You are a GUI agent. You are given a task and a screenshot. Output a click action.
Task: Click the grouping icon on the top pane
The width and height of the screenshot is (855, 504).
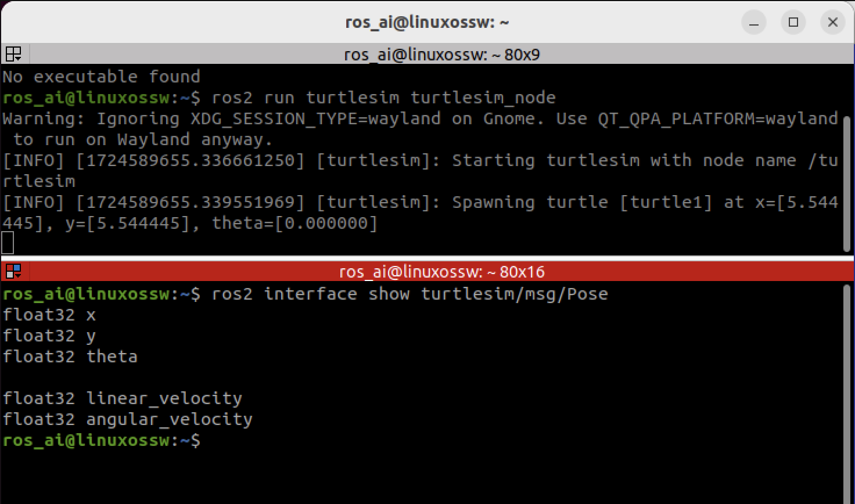[12, 53]
